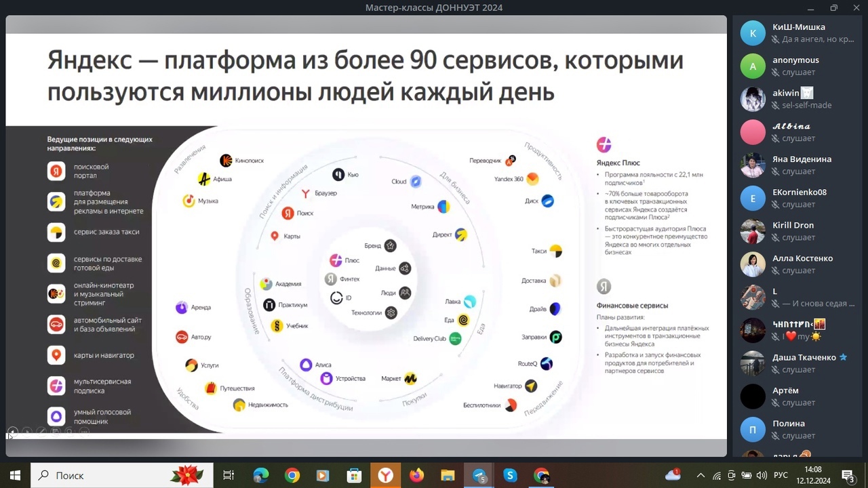Screen dimensions: 868x488
Task: Click the Заправки icon
Action: tap(555, 337)
